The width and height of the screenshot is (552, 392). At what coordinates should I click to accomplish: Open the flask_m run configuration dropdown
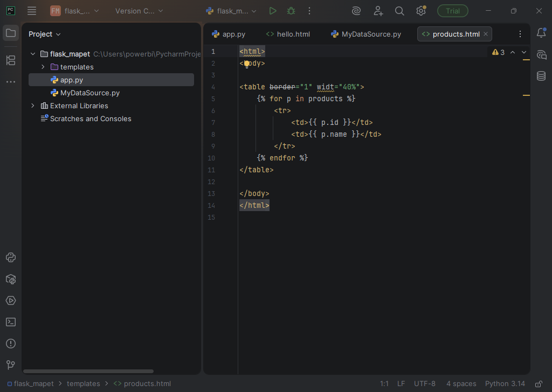pos(231,11)
